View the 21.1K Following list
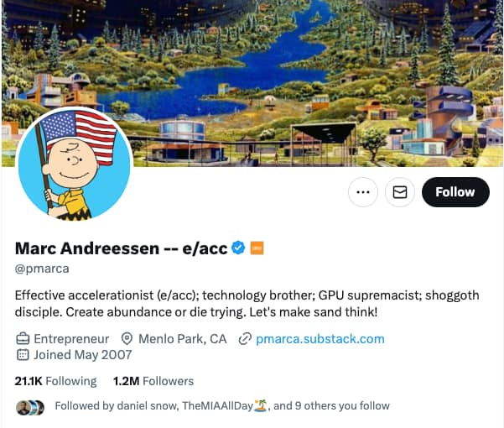Image resolution: width=504 pixels, height=428 pixels. tap(55, 381)
